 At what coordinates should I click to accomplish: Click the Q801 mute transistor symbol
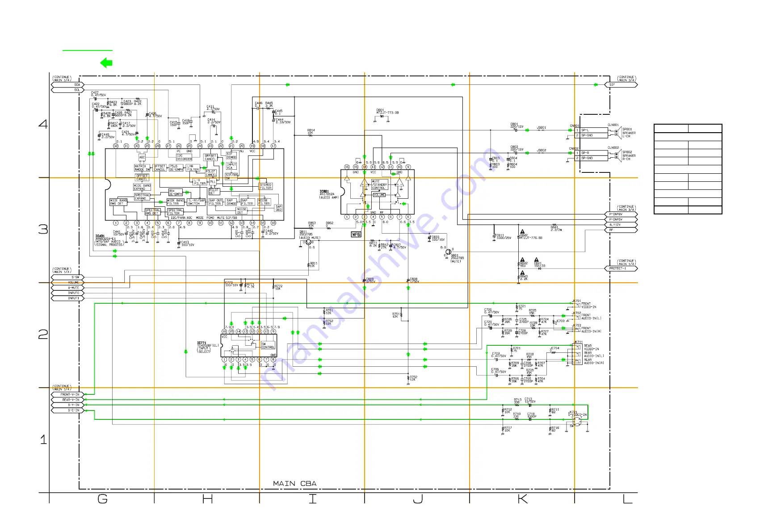(x=449, y=252)
